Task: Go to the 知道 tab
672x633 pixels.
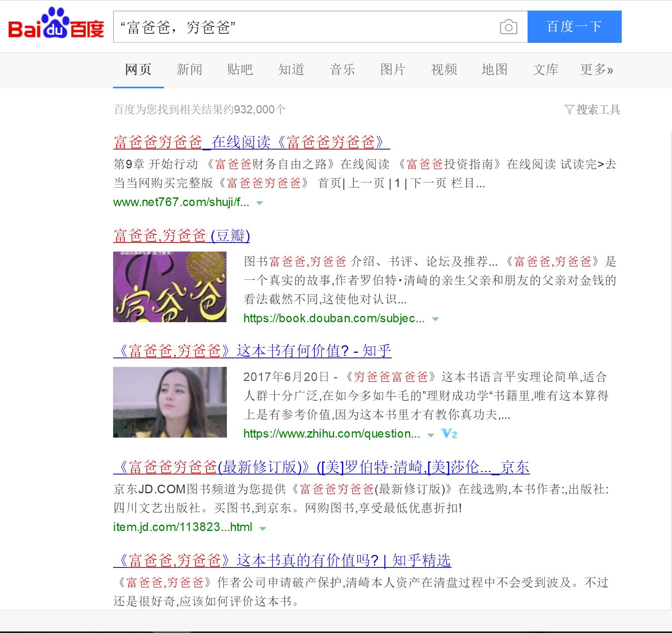Action: [x=291, y=69]
